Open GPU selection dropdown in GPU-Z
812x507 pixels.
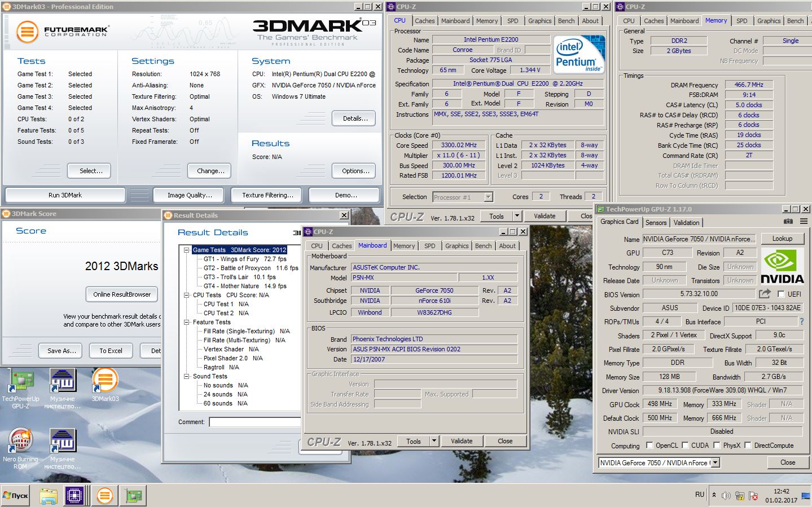point(716,463)
